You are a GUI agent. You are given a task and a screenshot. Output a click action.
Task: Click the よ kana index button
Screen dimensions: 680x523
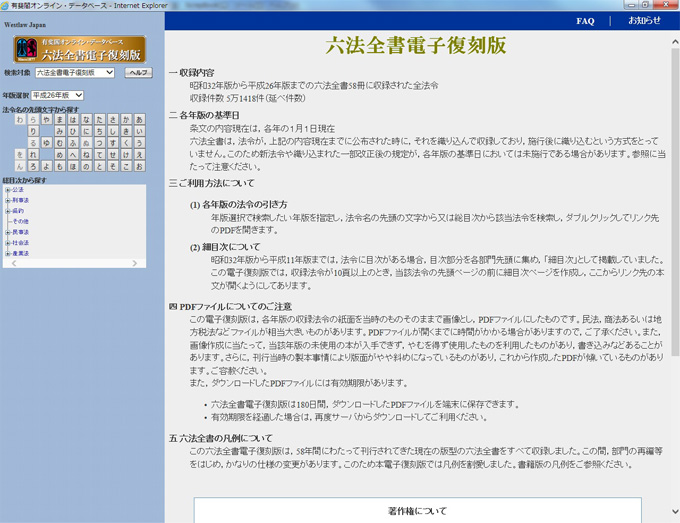[x=47, y=167]
